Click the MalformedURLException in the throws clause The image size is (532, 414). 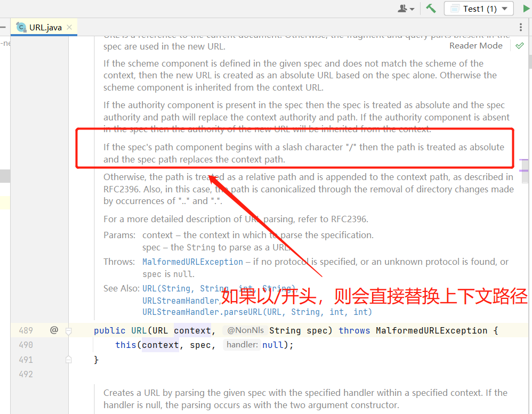tap(431, 330)
